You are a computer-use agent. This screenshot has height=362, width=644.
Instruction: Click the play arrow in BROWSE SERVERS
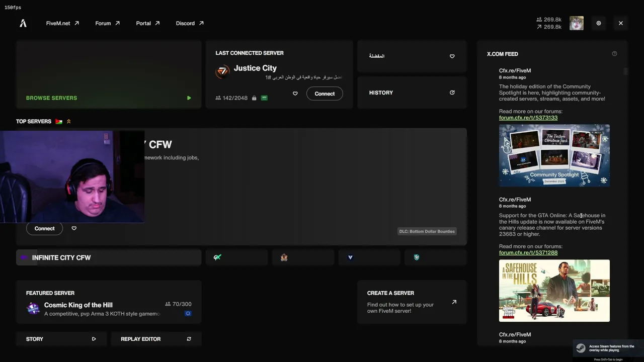pos(189,98)
